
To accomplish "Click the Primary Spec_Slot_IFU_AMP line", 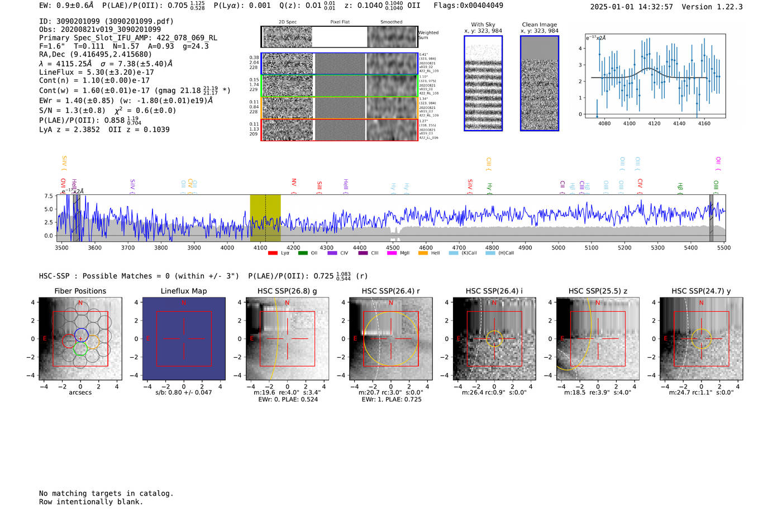I will 128,38.
